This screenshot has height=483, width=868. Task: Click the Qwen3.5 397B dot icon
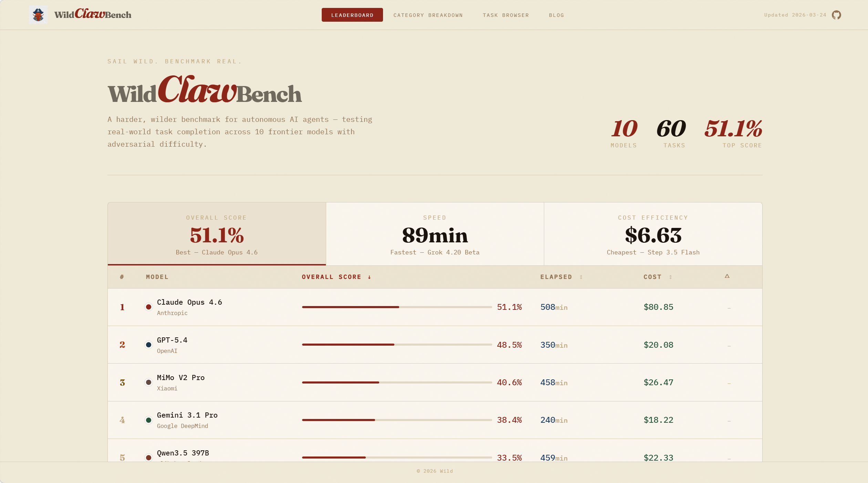point(148,458)
